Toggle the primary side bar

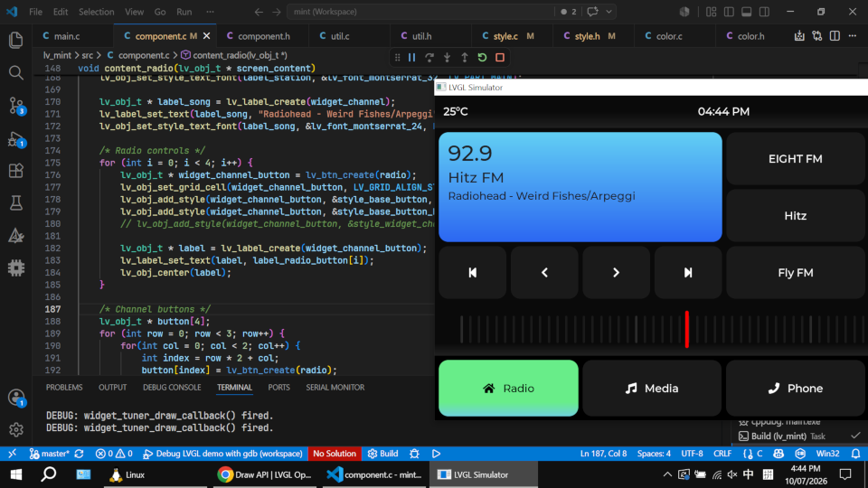pos(729,12)
